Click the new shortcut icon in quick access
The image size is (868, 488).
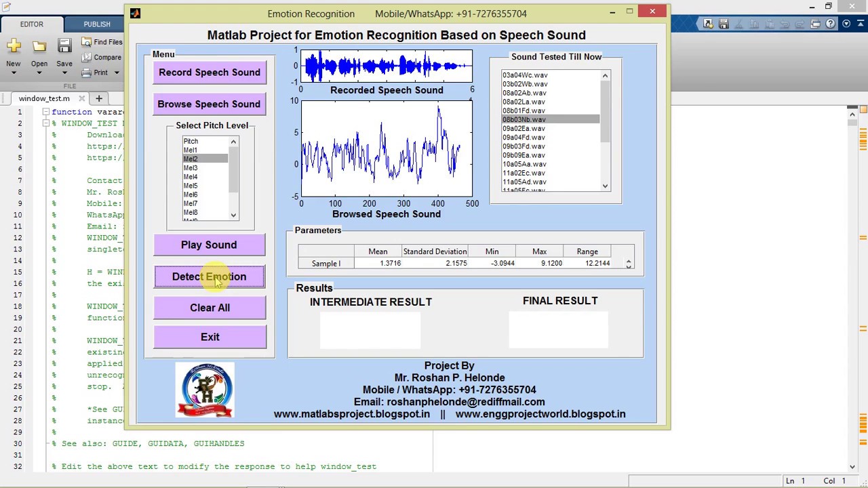(708, 24)
